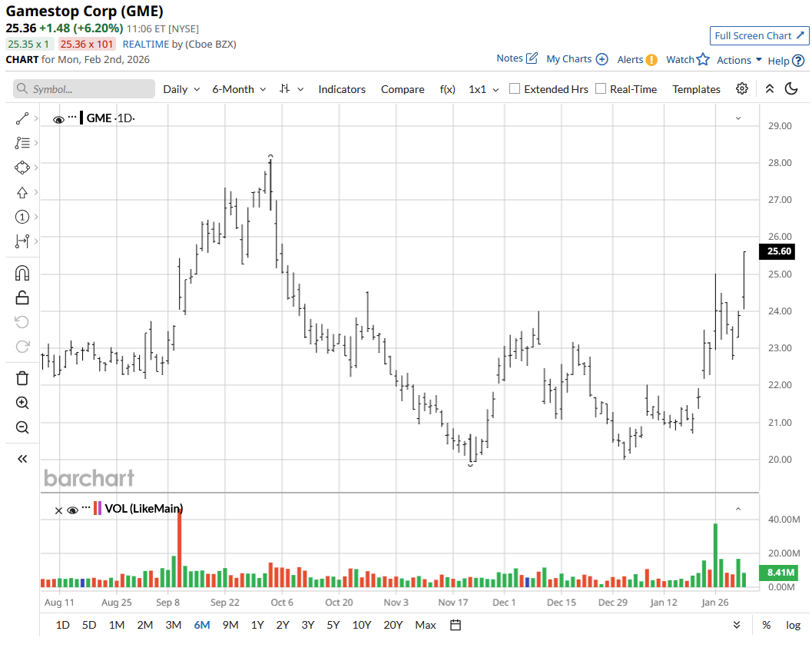Choose the up arrow marker tool
812x651 pixels.
22,192
